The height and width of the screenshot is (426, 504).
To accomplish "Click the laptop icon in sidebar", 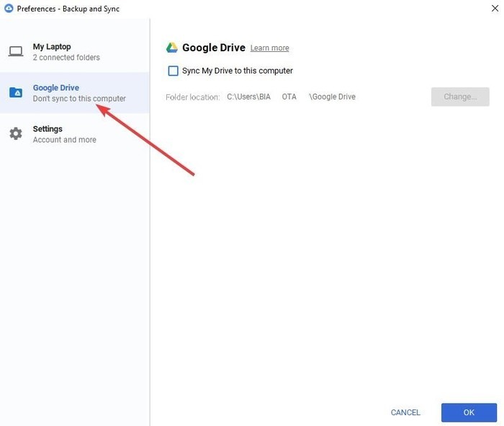I will point(16,51).
